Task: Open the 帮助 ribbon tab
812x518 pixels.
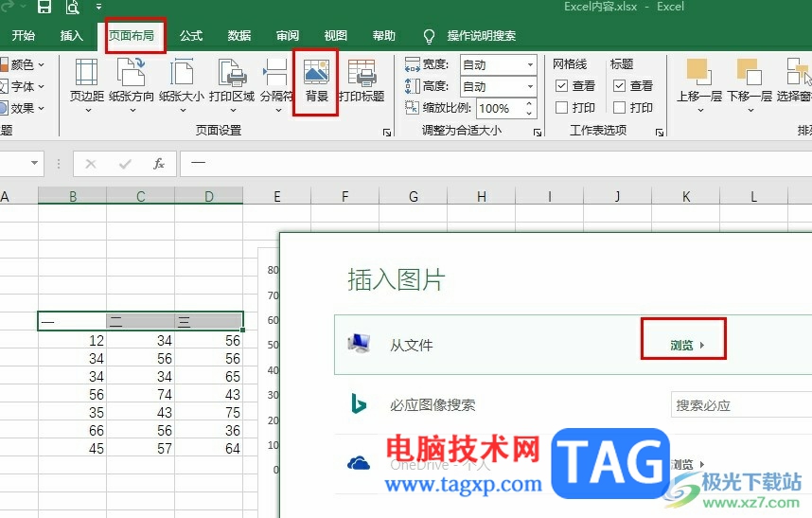Action: coord(383,36)
